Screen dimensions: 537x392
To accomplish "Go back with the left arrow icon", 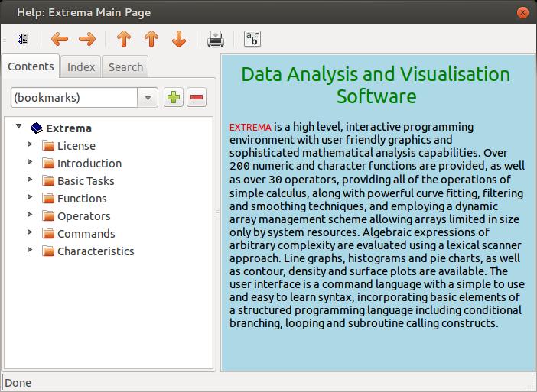I will point(59,39).
